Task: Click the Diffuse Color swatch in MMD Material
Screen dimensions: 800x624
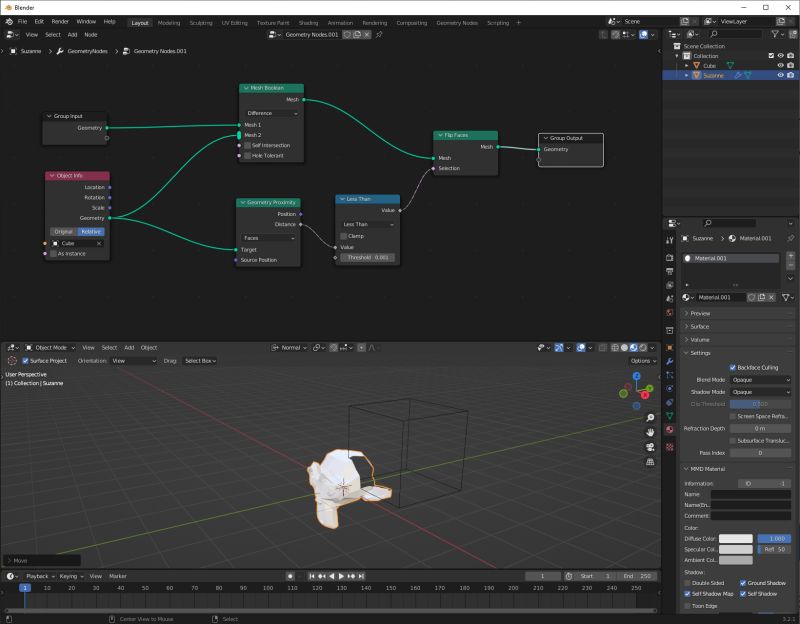Action: (x=735, y=537)
